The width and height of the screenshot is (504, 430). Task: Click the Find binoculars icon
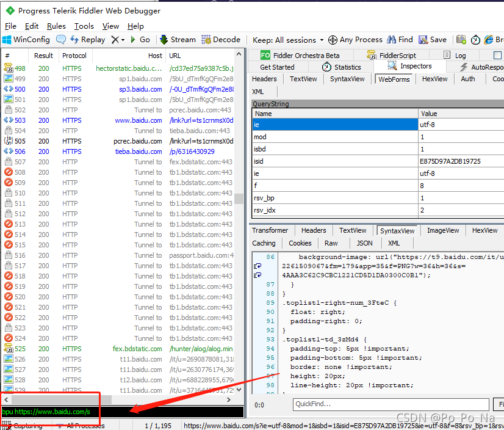391,40
